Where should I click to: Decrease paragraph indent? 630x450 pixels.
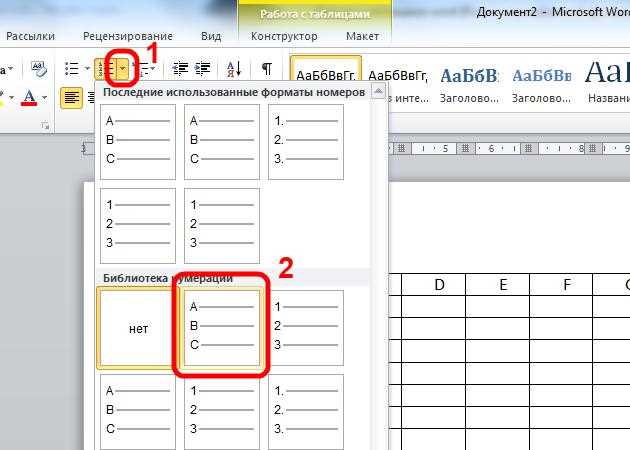click(x=180, y=69)
